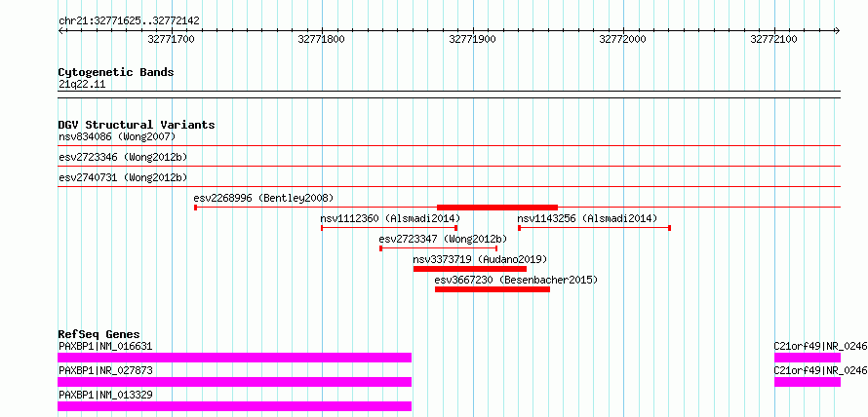Click the esv2268996 (Bentley2008) label

pos(263,198)
